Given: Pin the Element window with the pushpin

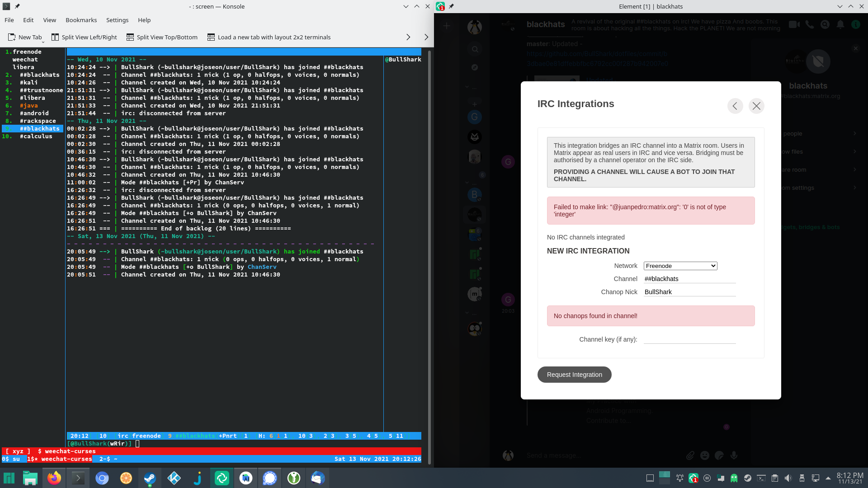Looking at the screenshot, I should point(451,6).
